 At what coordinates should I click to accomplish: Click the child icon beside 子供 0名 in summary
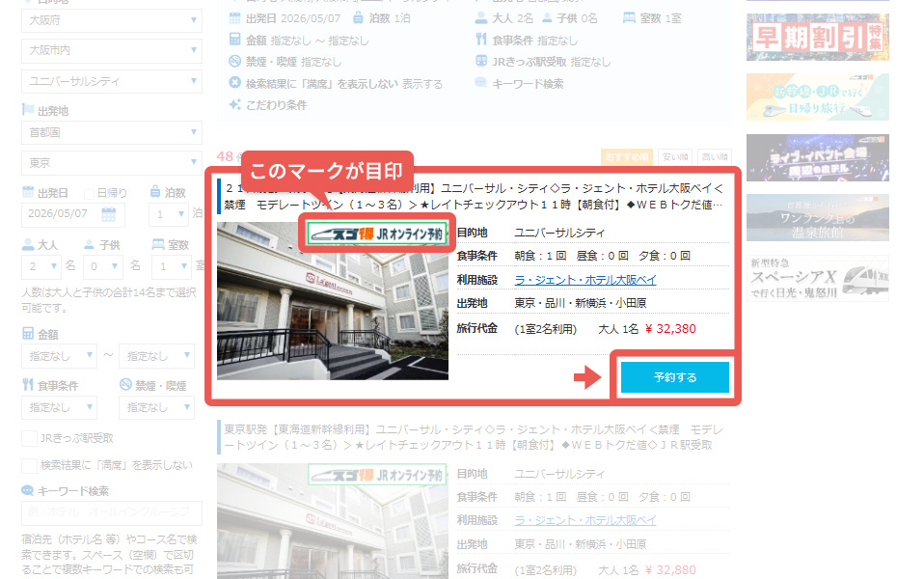[x=548, y=18]
